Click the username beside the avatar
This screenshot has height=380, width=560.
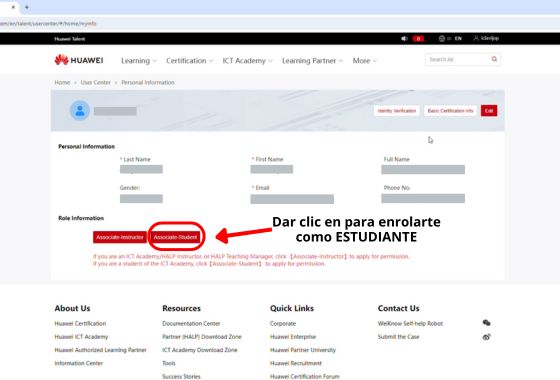pyautogui.click(x=115, y=111)
